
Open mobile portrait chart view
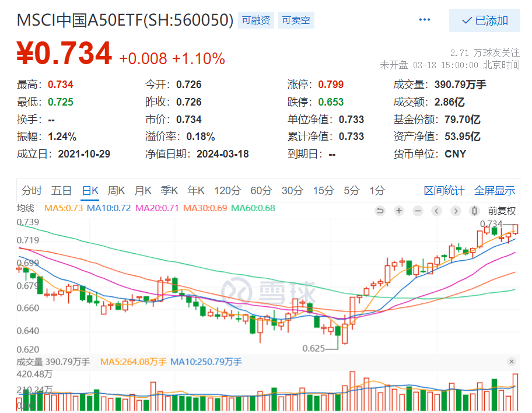(x=475, y=211)
